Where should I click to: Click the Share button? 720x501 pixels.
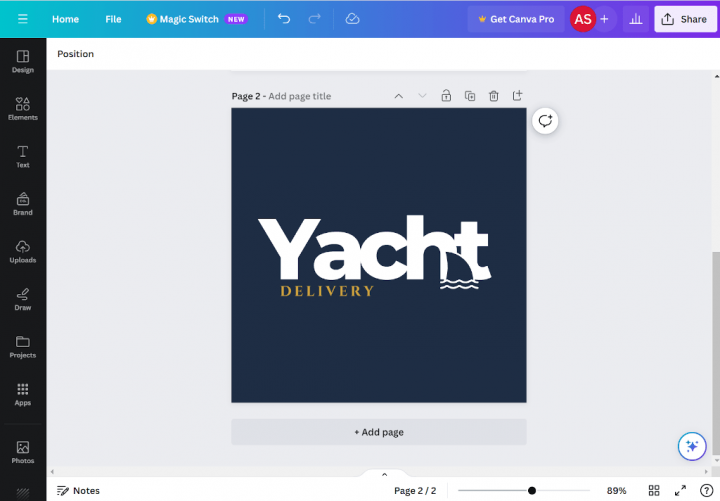685,19
